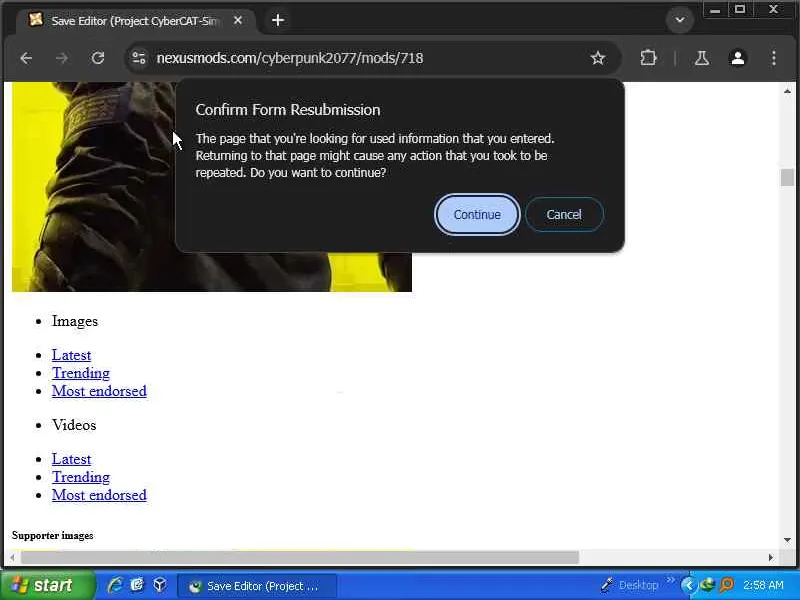The image size is (800, 600).
Task: Click the orange magnifier tray icon
Action: point(726,585)
